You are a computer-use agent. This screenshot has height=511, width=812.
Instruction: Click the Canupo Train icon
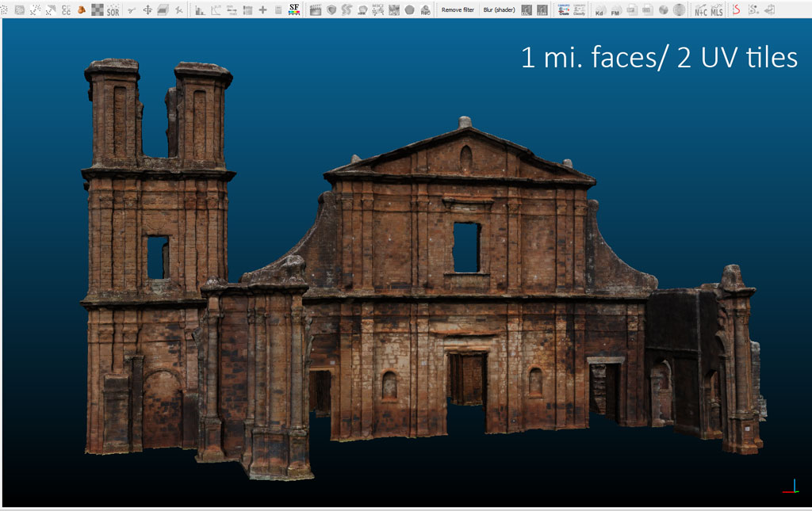point(564,10)
